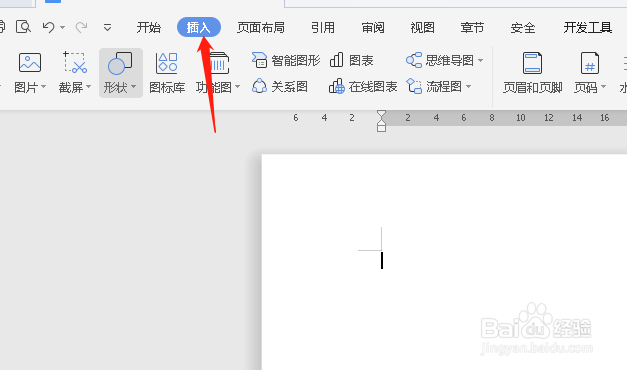This screenshot has height=370, width=627.
Task: Insert an 在线图表 online chart
Action: 363,86
